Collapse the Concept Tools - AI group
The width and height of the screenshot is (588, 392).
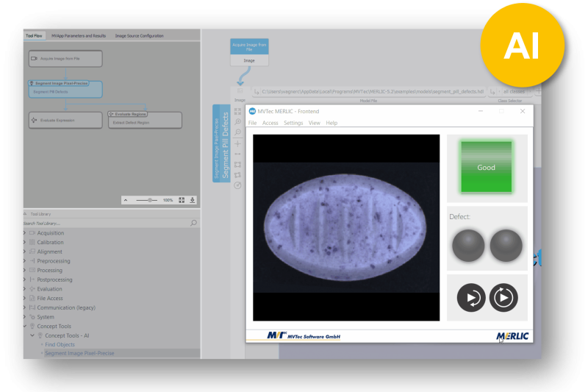pos(32,335)
